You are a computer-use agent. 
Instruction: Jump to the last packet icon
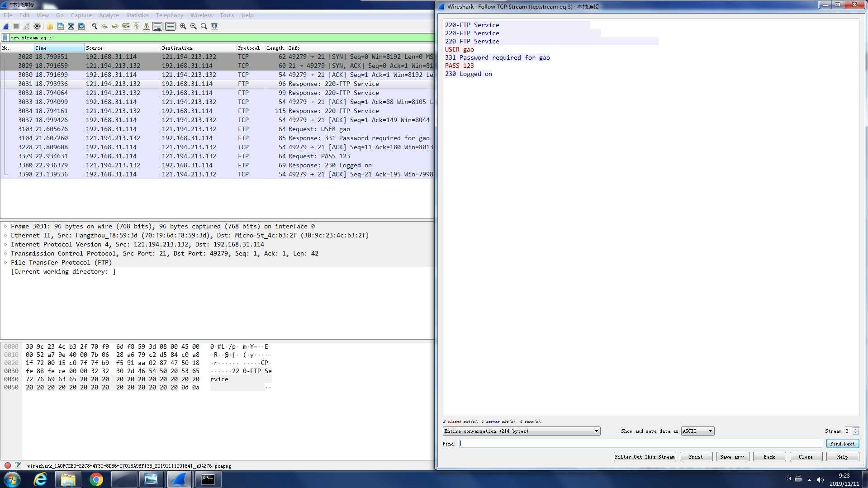pos(147,26)
